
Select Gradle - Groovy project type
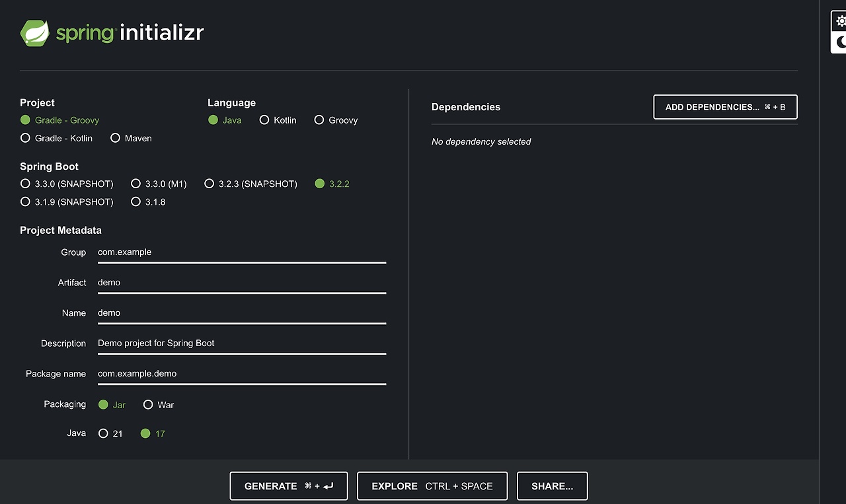click(59, 120)
